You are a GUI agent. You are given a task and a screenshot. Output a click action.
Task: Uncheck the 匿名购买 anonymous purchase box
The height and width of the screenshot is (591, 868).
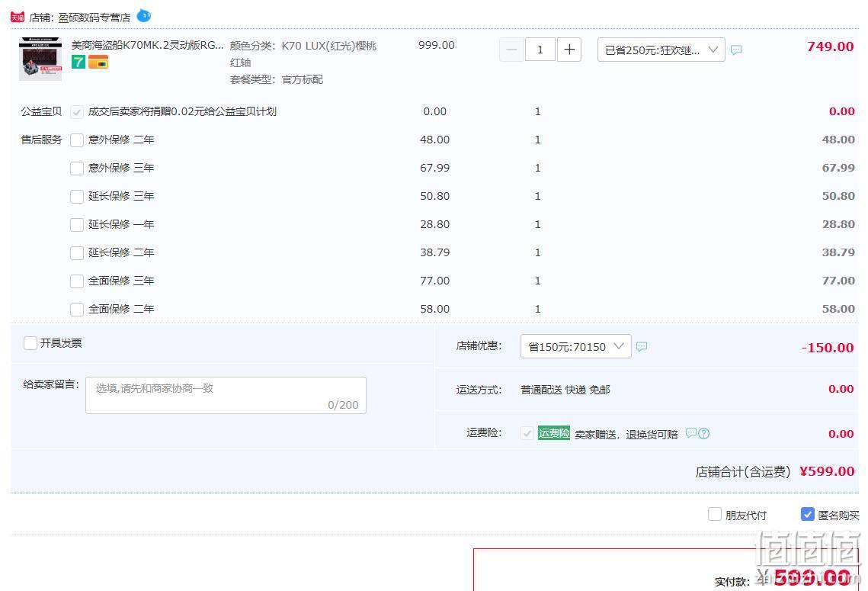pyautogui.click(x=808, y=515)
